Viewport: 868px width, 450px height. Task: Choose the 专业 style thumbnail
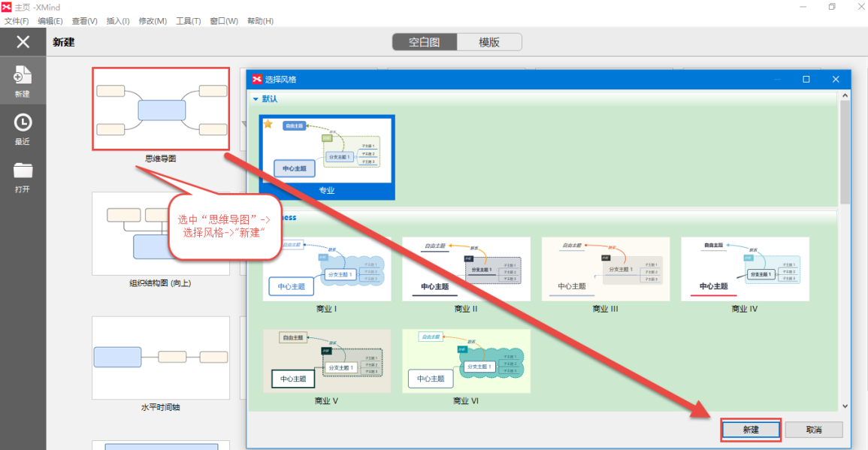pyautogui.click(x=327, y=157)
